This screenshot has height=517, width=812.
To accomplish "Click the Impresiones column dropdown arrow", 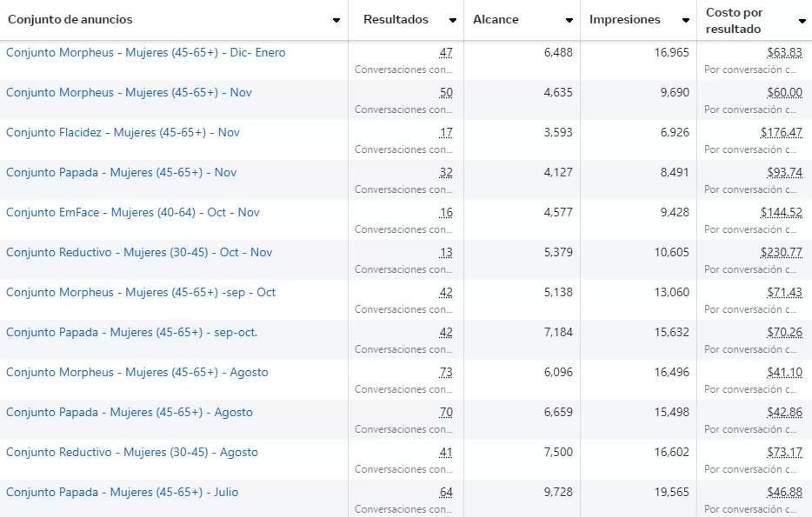I will 685,21.
